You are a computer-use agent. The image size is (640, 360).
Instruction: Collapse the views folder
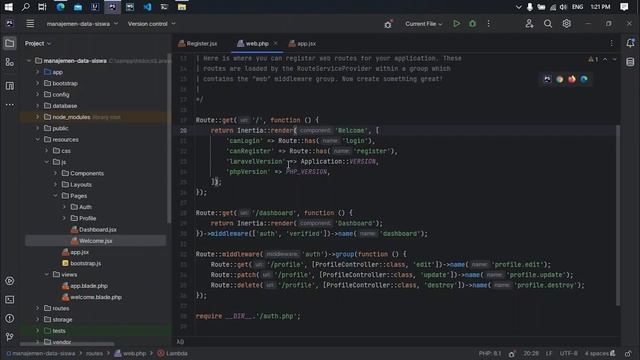point(47,275)
